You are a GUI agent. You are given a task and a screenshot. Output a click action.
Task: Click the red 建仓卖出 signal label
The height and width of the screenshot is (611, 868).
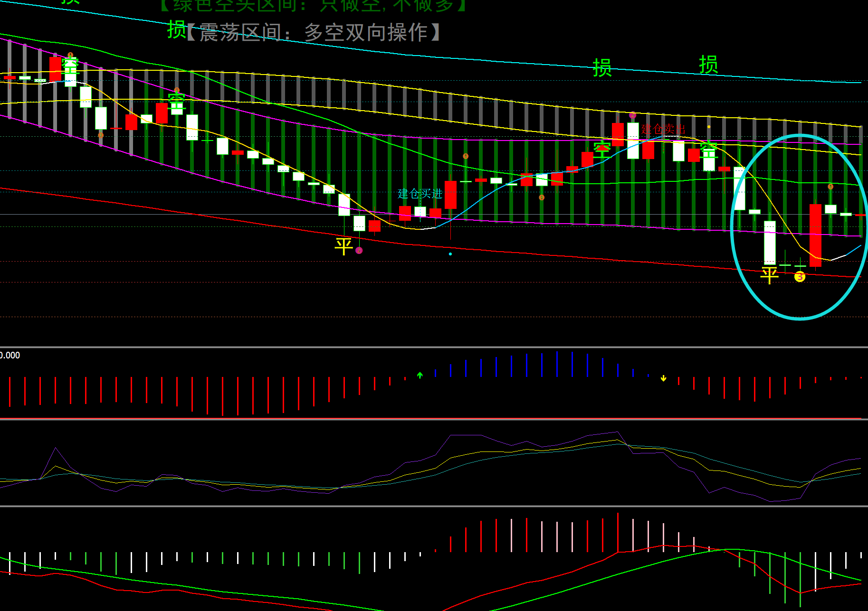[x=663, y=129]
